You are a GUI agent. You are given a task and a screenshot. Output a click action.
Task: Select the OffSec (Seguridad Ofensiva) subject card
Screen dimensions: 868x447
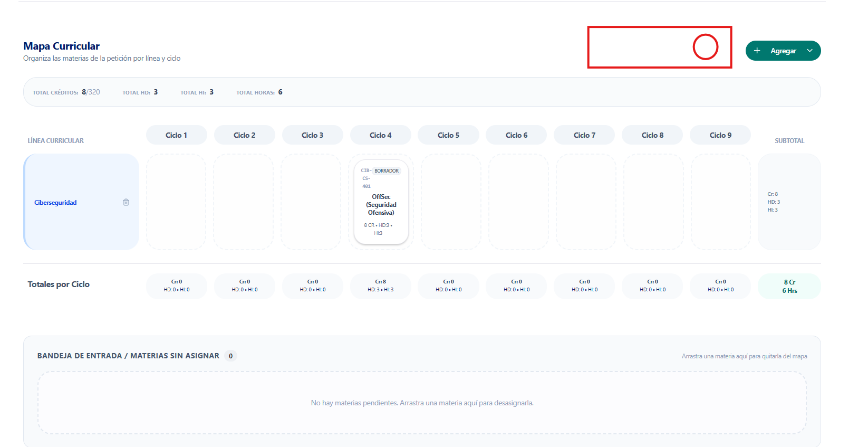click(381, 205)
